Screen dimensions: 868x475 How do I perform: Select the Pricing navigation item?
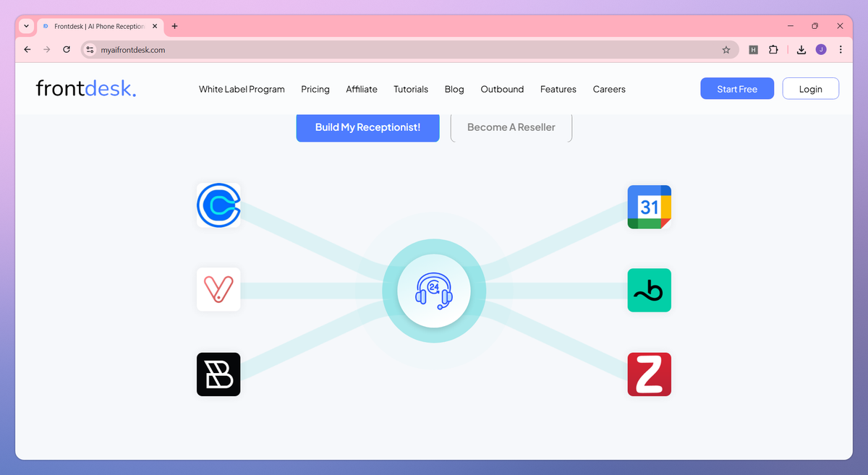pyautogui.click(x=315, y=89)
